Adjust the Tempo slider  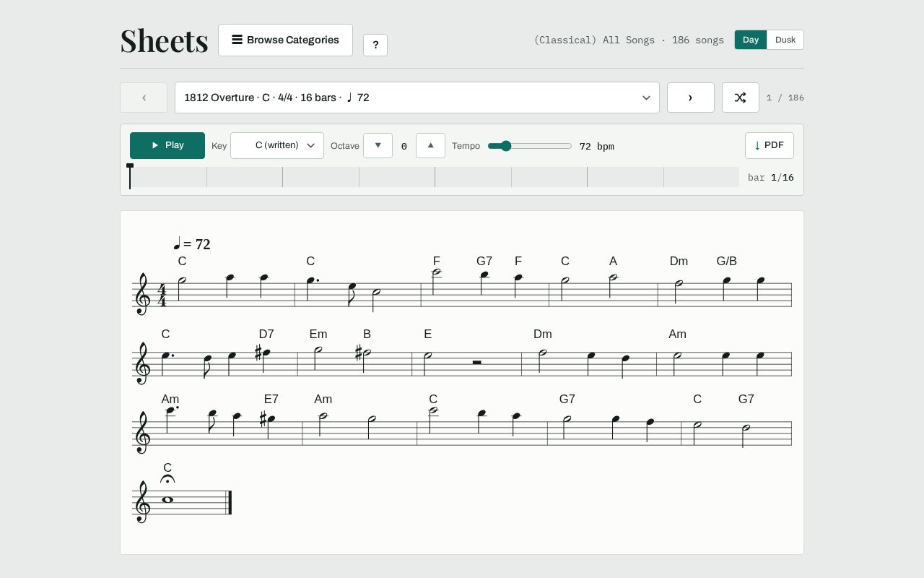pyautogui.click(x=530, y=146)
